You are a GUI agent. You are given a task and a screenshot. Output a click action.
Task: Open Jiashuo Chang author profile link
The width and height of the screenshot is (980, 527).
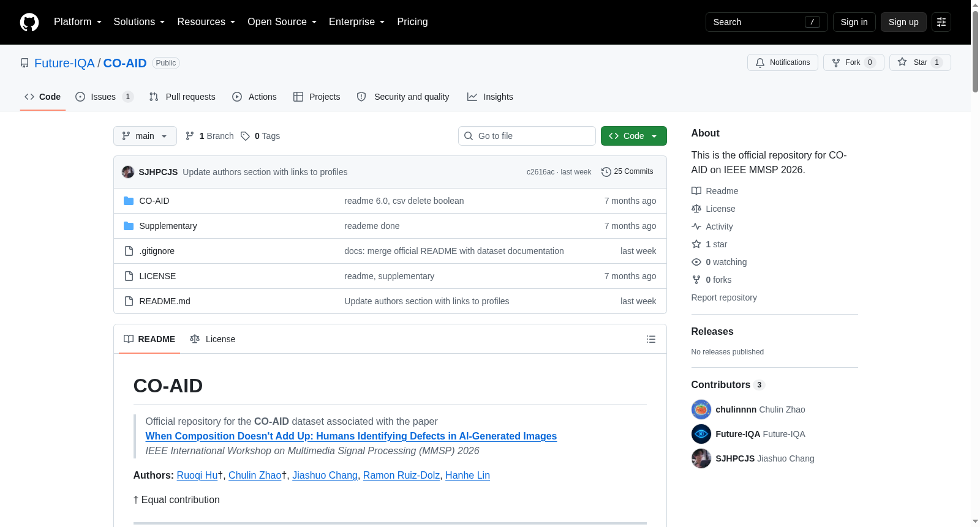(x=325, y=475)
